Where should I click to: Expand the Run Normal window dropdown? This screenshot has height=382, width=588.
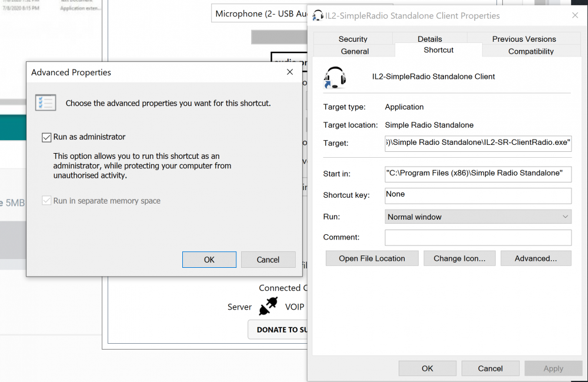[478, 217]
